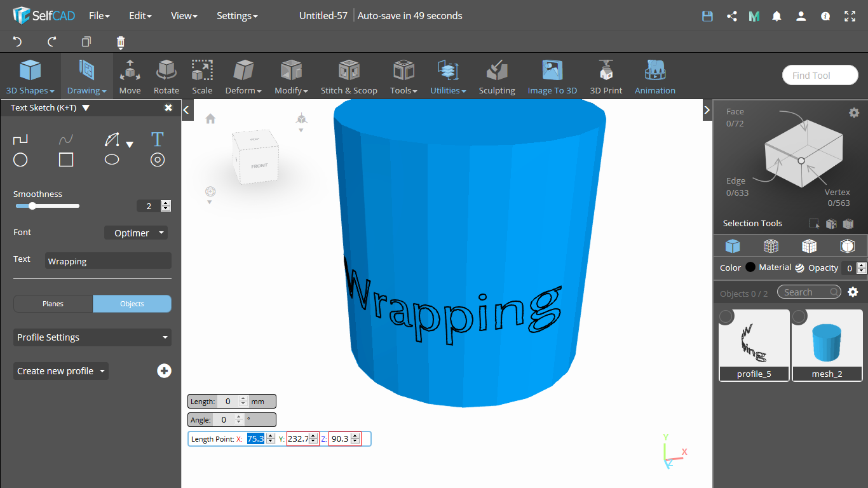This screenshot has height=488, width=868.
Task: Click the Opacity value stepper
Action: pos(861,268)
